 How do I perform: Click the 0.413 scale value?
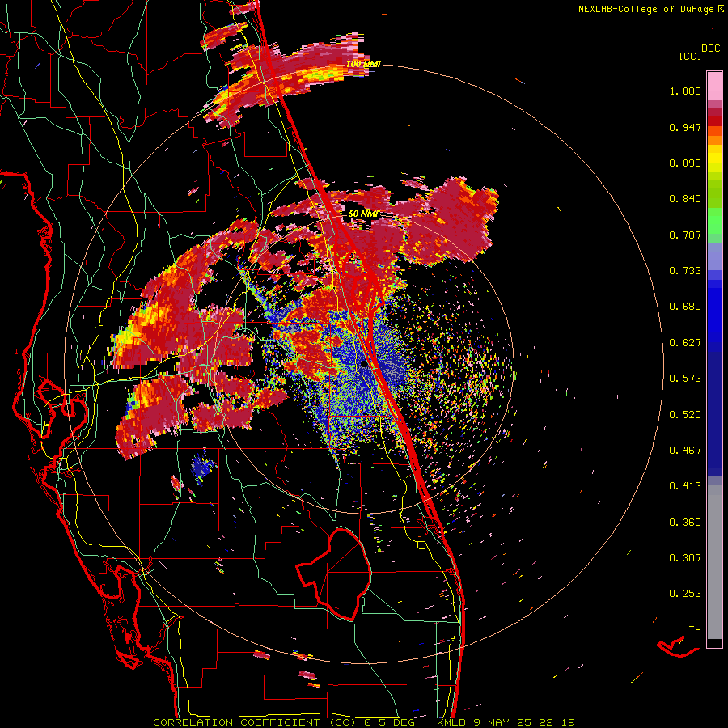pyautogui.click(x=685, y=486)
